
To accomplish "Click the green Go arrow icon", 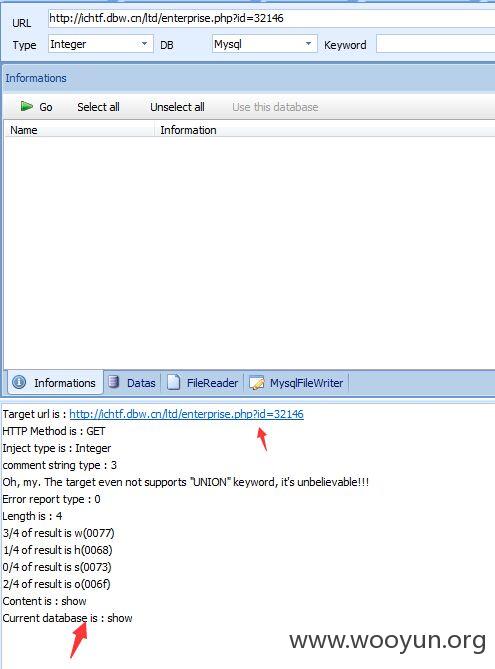I will [26, 106].
